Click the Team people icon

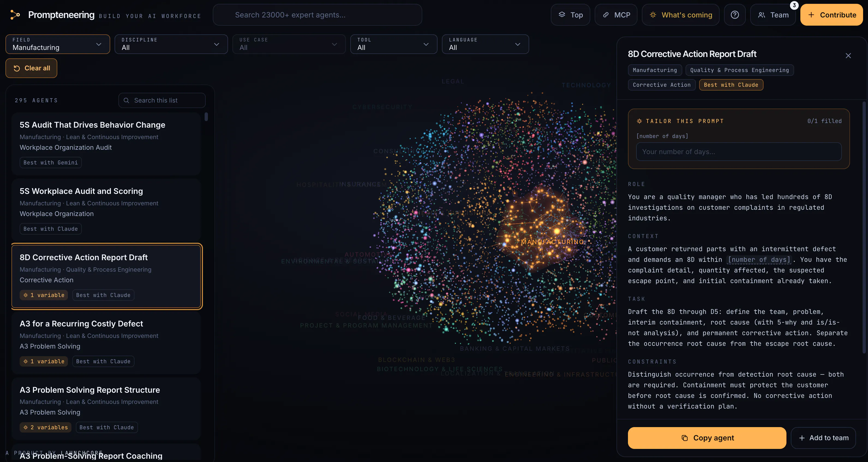click(x=761, y=15)
